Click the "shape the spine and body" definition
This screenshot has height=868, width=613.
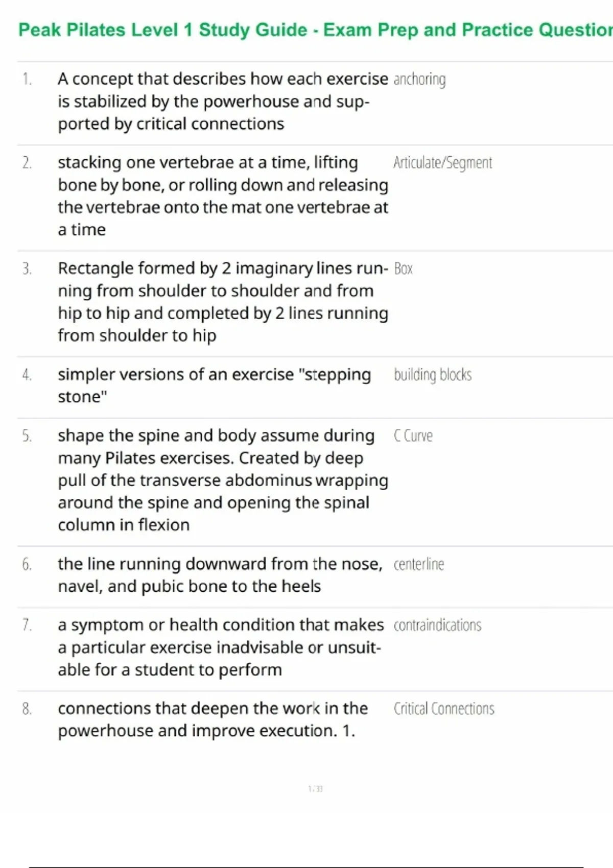coord(223,480)
